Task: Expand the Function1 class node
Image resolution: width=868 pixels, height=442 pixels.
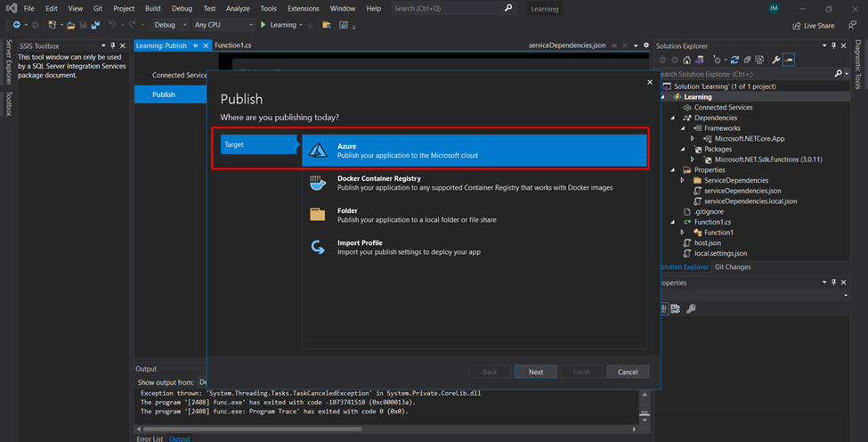Action: pos(683,233)
